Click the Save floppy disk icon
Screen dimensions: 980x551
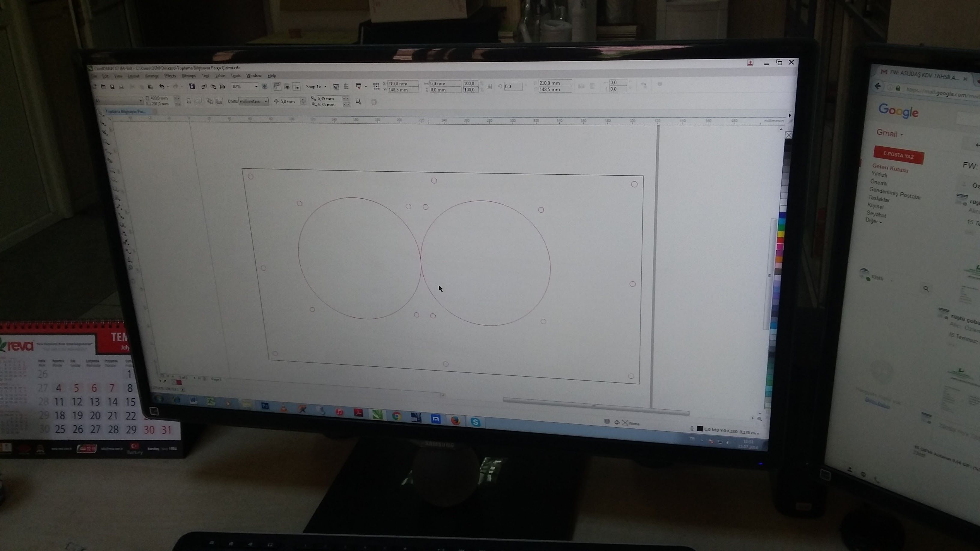coord(112,87)
